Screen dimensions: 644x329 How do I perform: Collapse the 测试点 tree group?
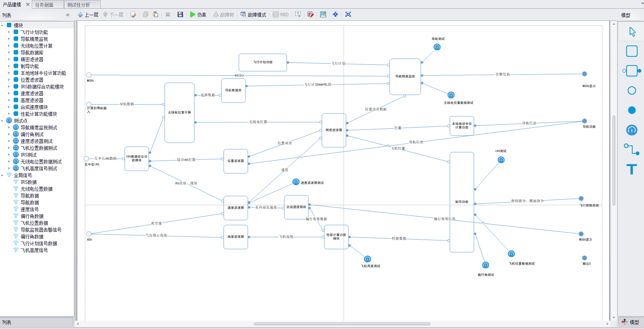(x=2, y=121)
